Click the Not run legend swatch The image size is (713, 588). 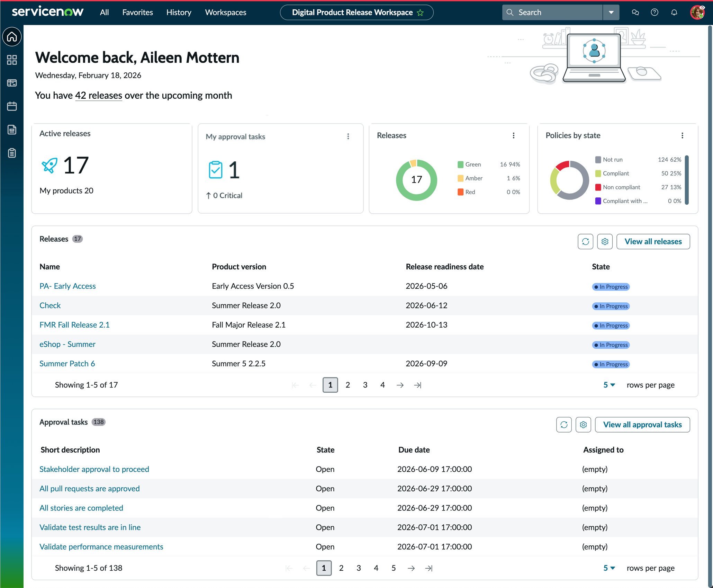coord(598,160)
